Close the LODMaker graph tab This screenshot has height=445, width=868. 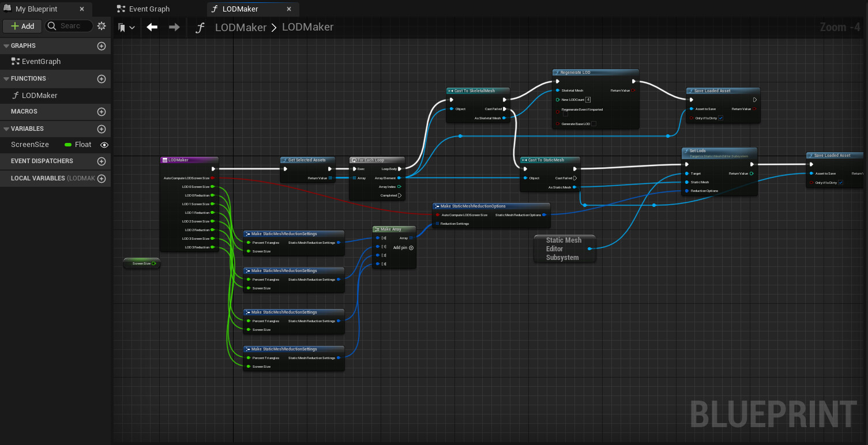(x=290, y=9)
